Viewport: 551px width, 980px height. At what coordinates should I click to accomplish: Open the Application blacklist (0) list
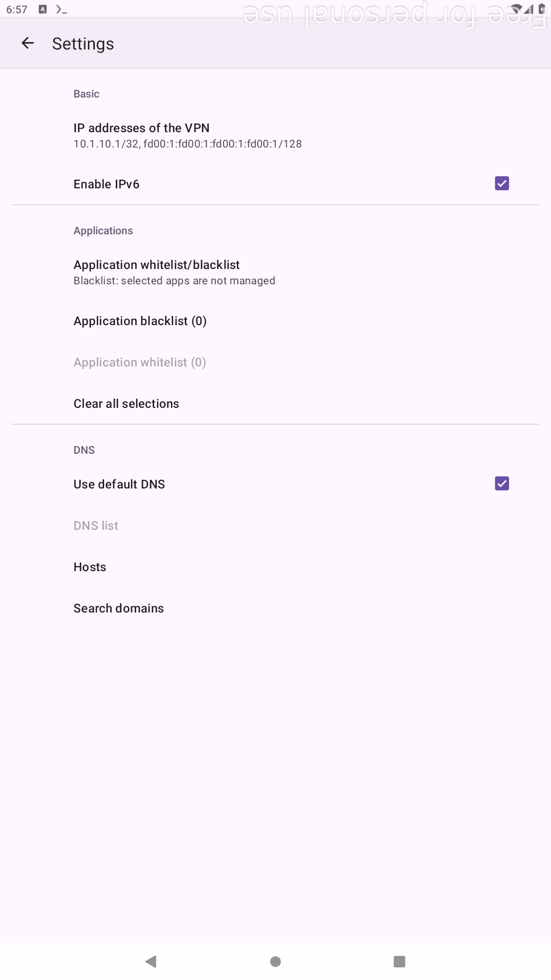click(x=140, y=321)
